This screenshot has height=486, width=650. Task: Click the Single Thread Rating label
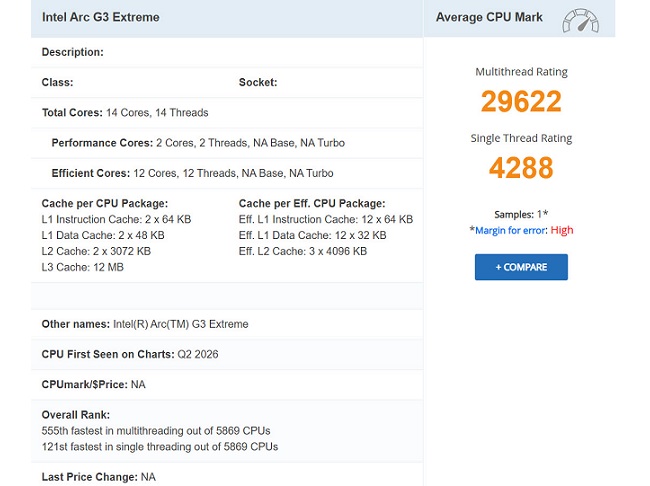click(521, 138)
